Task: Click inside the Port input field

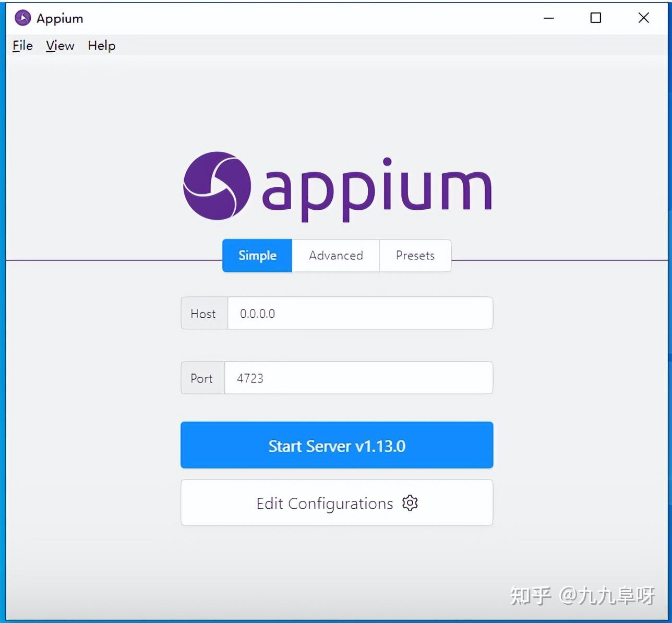Action: 359,378
